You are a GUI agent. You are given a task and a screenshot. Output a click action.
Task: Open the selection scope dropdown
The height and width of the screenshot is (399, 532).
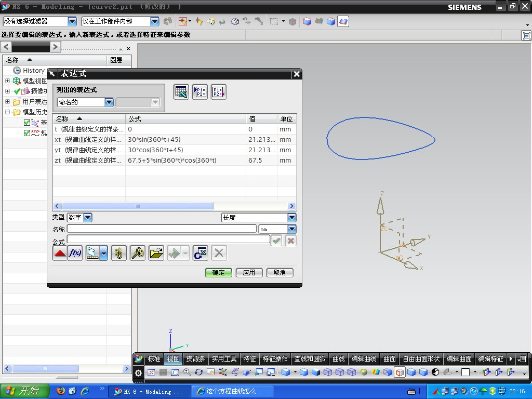click(154, 21)
